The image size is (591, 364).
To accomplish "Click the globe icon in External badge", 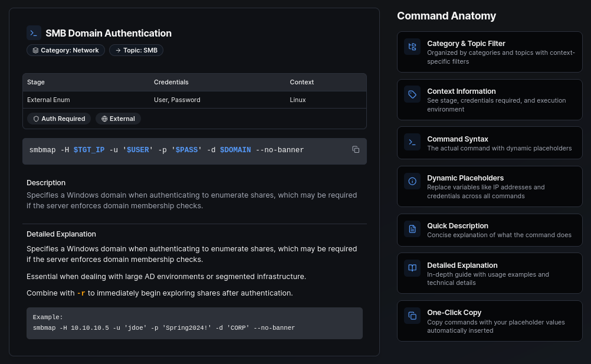I will [x=104, y=119].
